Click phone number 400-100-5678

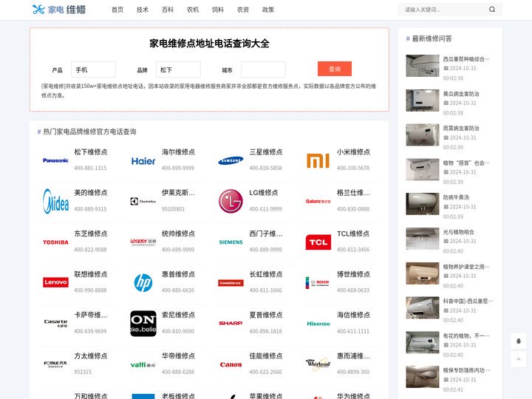[x=353, y=168]
